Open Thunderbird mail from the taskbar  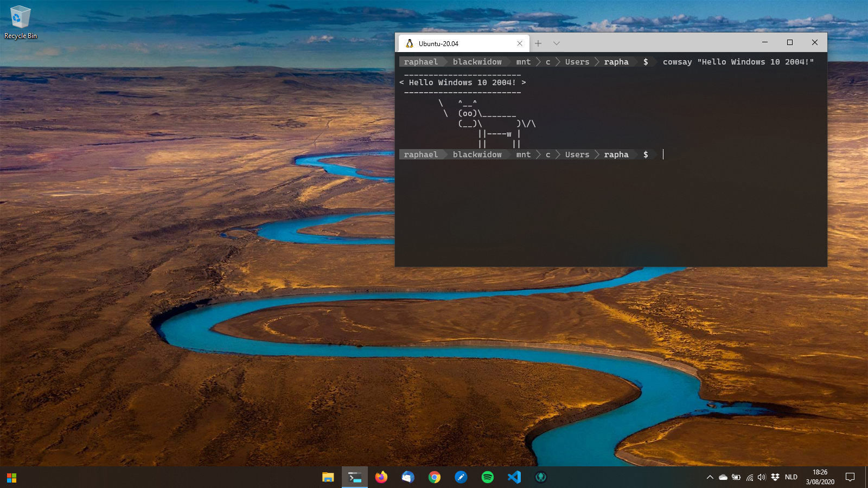click(x=408, y=477)
